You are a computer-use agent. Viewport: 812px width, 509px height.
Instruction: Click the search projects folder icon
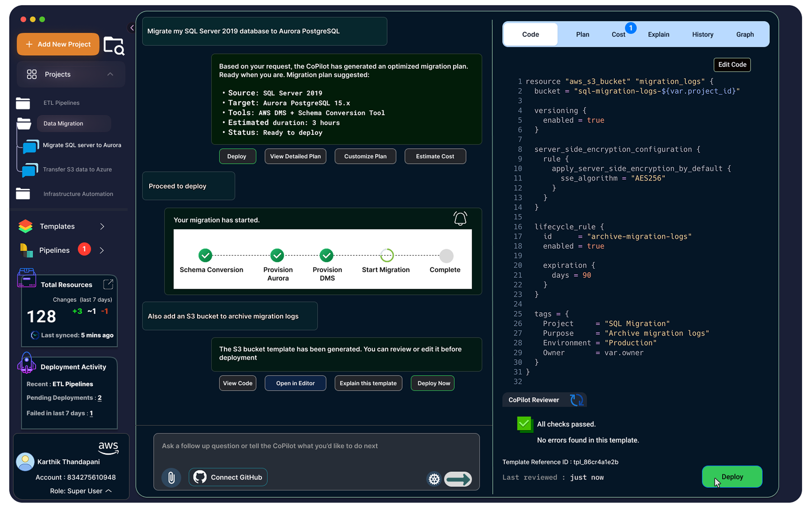pos(114,46)
